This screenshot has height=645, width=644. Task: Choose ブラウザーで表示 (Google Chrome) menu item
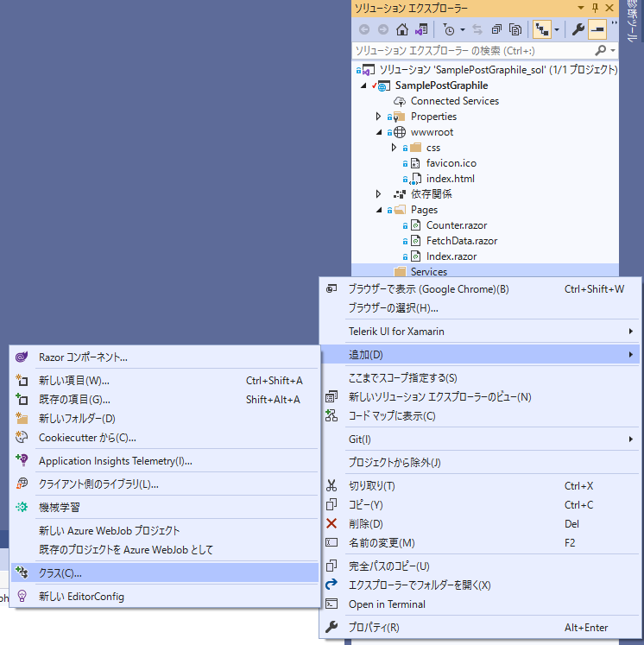(479, 289)
